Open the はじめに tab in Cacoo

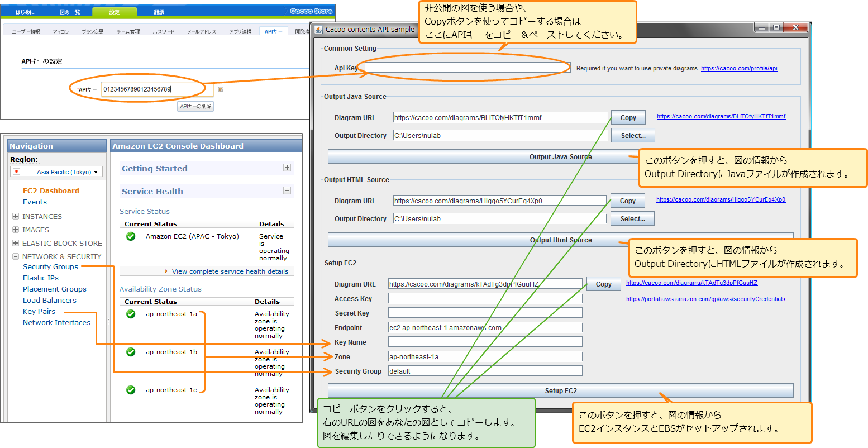point(25,12)
